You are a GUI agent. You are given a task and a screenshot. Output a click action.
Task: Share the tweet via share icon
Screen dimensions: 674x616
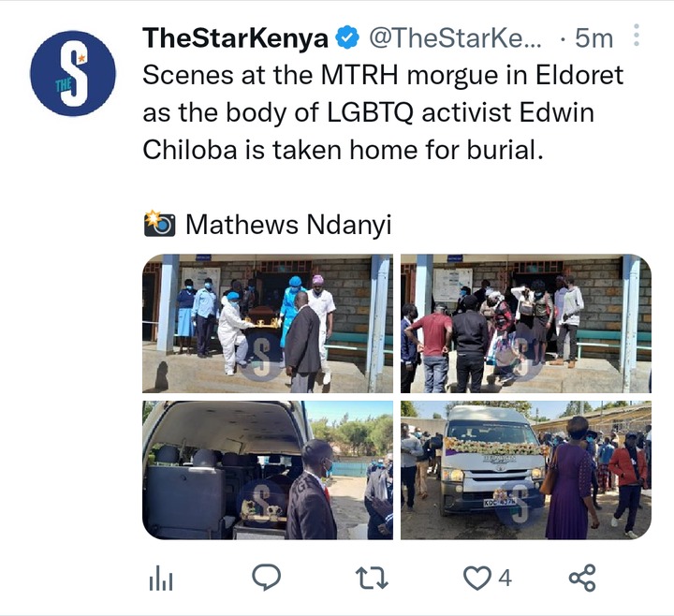[x=582, y=578]
